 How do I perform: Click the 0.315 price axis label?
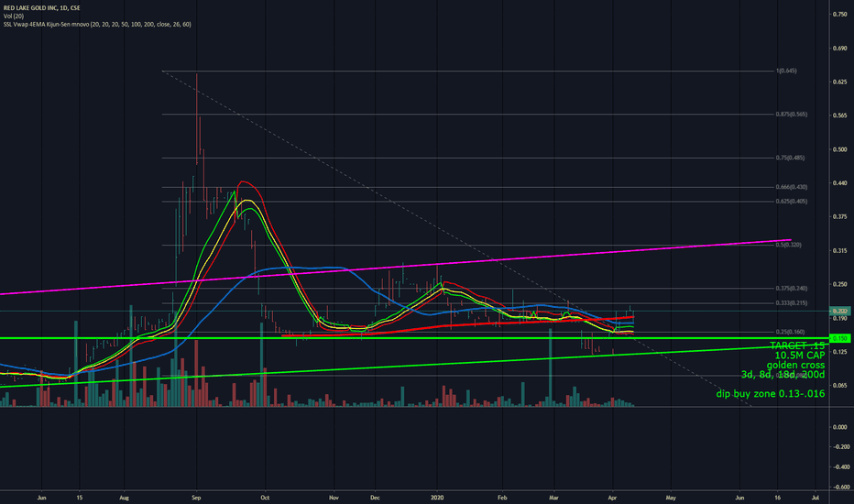pos(839,251)
